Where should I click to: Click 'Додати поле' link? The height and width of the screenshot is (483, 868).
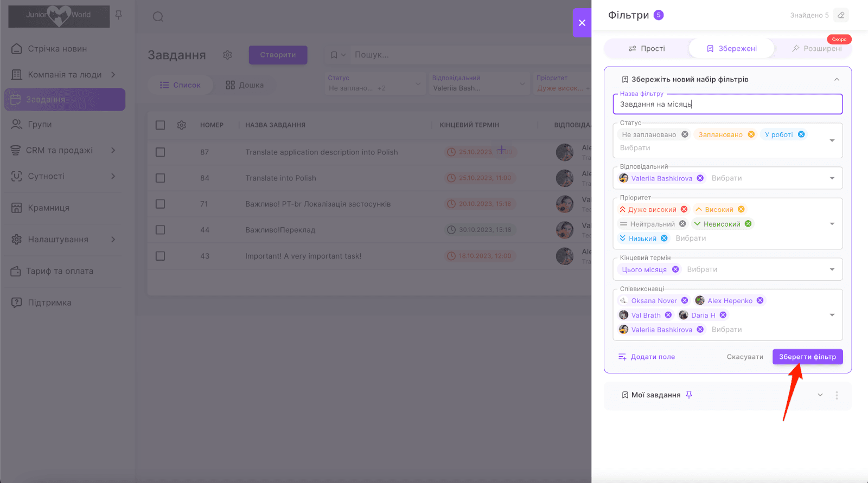click(x=647, y=357)
